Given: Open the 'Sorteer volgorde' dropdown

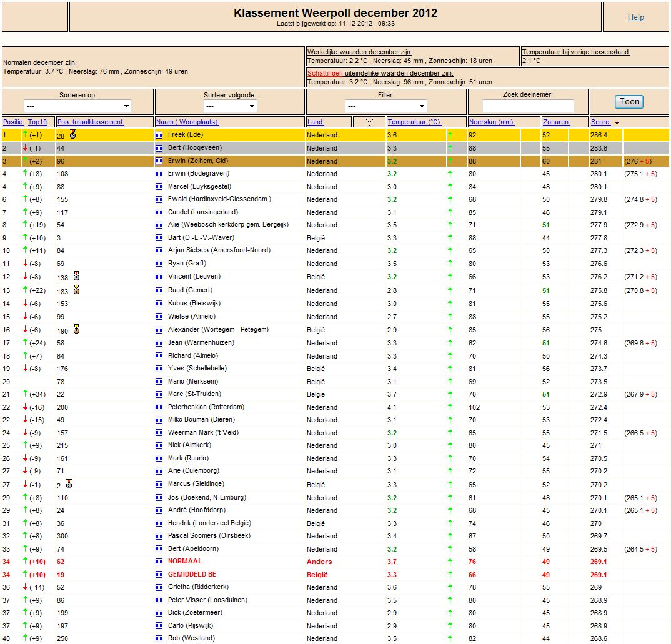Looking at the screenshot, I should click(x=230, y=106).
